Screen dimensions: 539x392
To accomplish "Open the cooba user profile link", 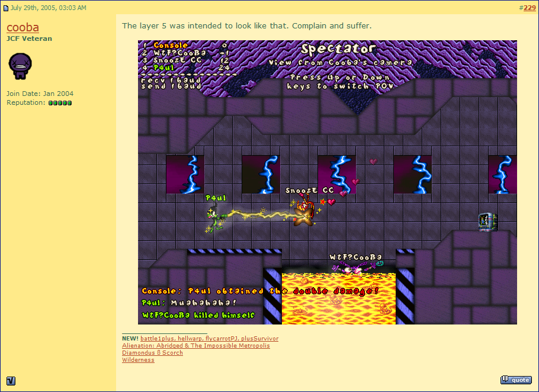I will coord(23,27).
